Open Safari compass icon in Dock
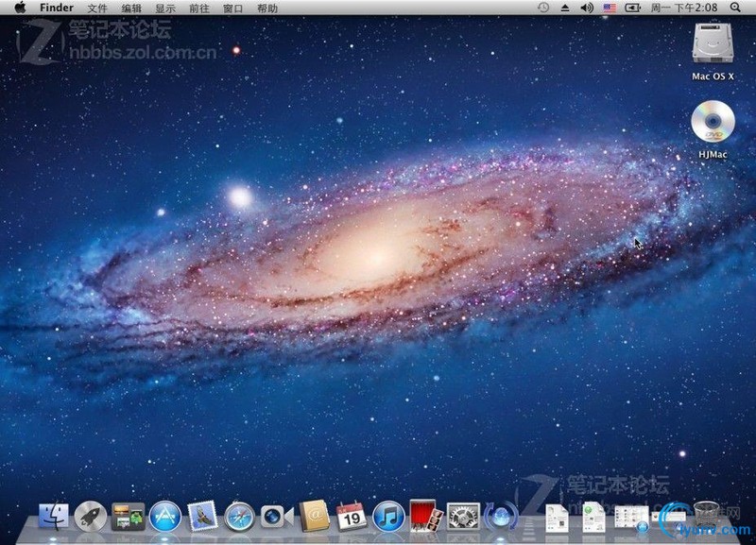Image resolution: width=756 pixels, height=545 pixels. [x=239, y=517]
